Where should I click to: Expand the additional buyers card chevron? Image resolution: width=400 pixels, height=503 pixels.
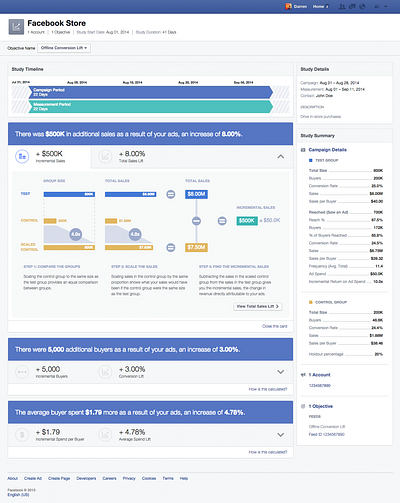pos(281,372)
